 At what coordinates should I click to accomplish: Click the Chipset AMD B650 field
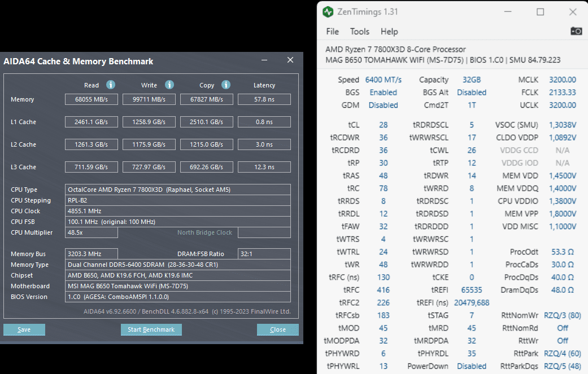point(178,275)
